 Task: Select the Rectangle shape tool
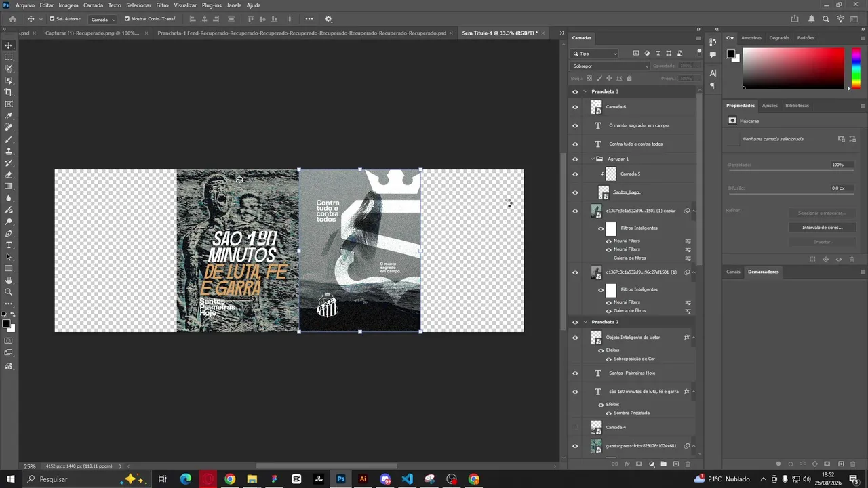point(9,268)
